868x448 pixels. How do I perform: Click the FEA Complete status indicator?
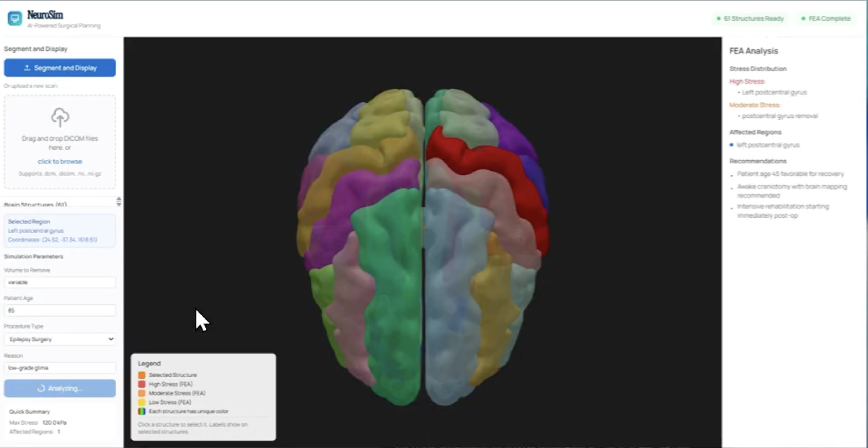pyautogui.click(x=826, y=19)
